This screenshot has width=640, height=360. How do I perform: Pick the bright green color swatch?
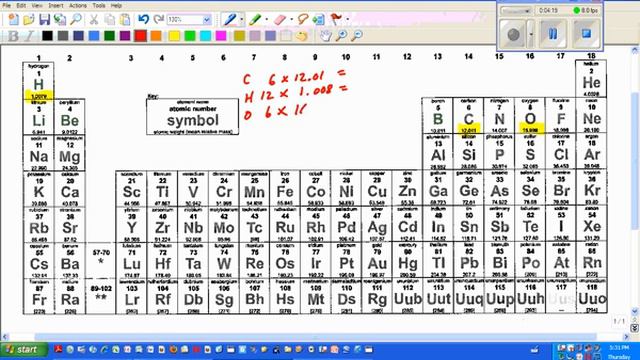(x=190, y=36)
